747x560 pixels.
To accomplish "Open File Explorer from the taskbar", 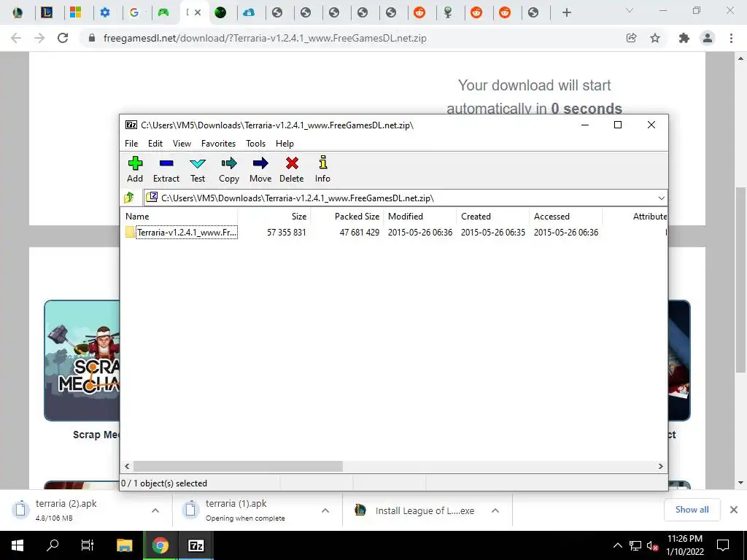I will pyautogui.click(x=124, y=545).
